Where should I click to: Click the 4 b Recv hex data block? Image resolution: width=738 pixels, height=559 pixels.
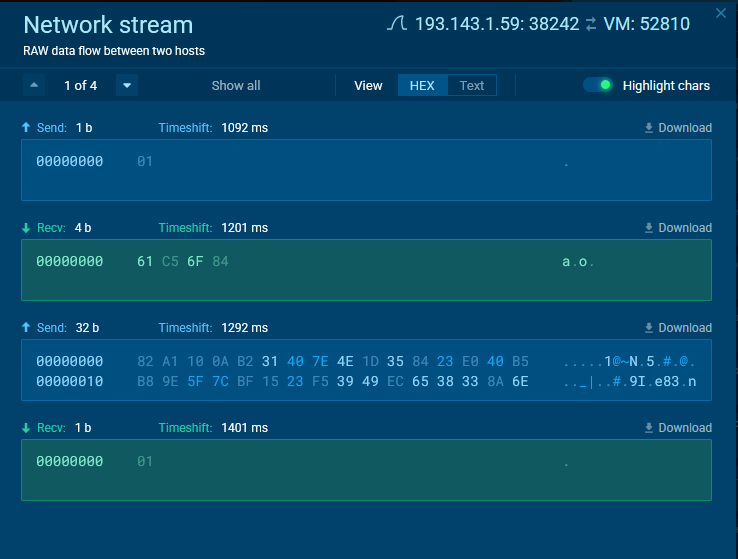click(x=366, y=270)
